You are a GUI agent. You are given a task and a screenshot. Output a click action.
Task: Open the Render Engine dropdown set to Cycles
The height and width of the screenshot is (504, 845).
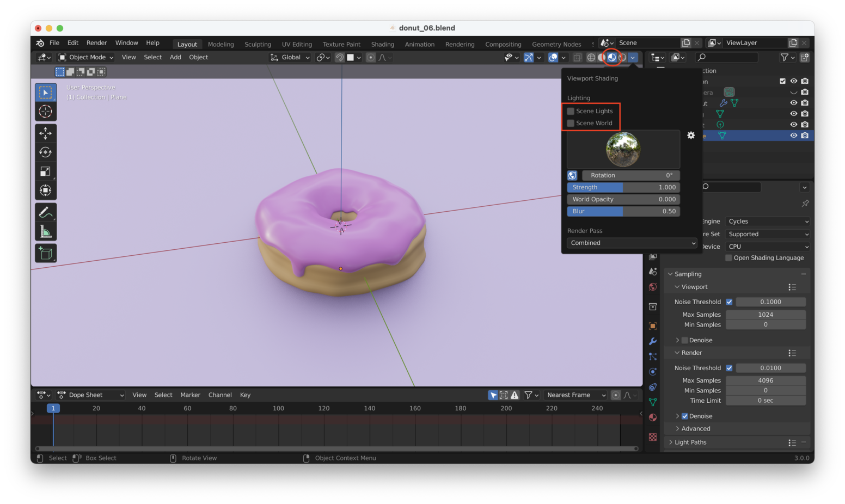pyautogui.click(x=767, y=221)
